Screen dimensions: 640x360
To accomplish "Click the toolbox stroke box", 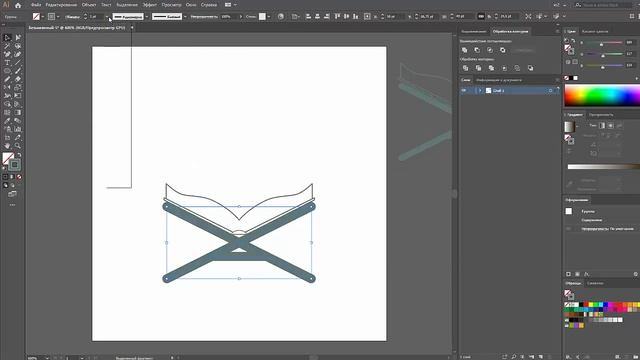I will (x=15, y=164).
